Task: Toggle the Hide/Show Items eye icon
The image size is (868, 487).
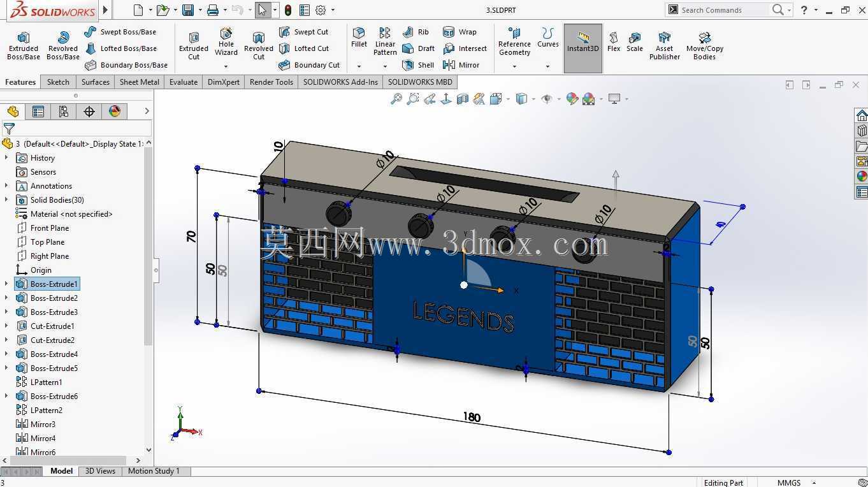Action: click(547, 99)
